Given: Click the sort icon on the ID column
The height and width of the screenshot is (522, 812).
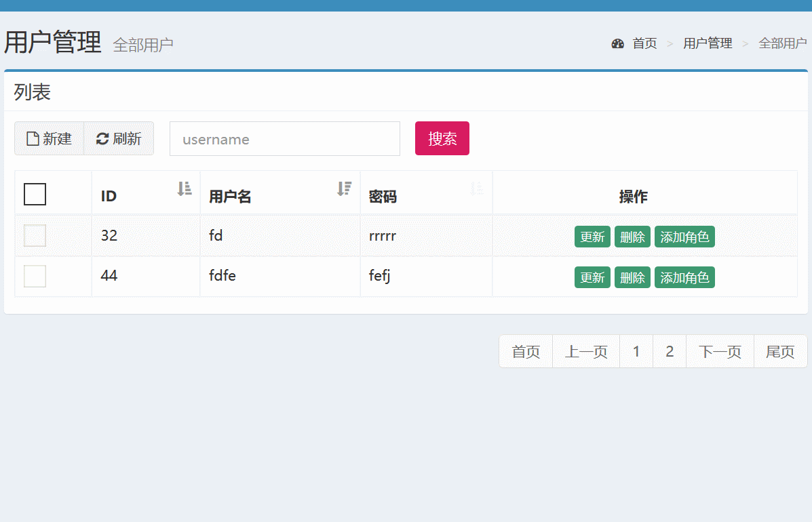Looking at the screenshot, I should [x=184, y=189].
